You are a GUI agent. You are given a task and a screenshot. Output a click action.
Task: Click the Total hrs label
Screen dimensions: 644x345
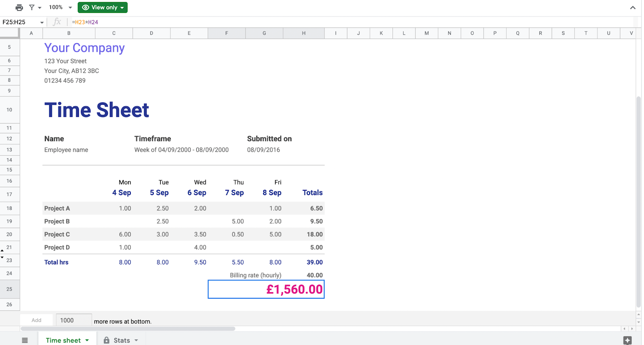pos(56,262)
